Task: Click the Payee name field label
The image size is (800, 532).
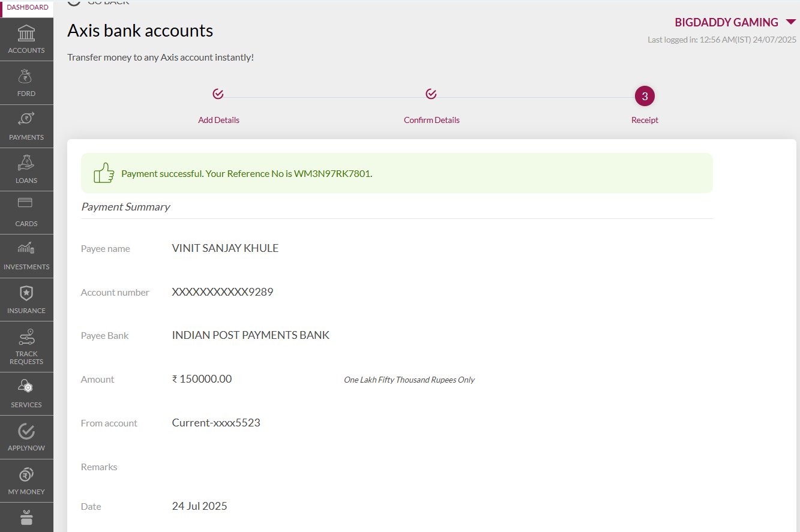Action: 105,249
